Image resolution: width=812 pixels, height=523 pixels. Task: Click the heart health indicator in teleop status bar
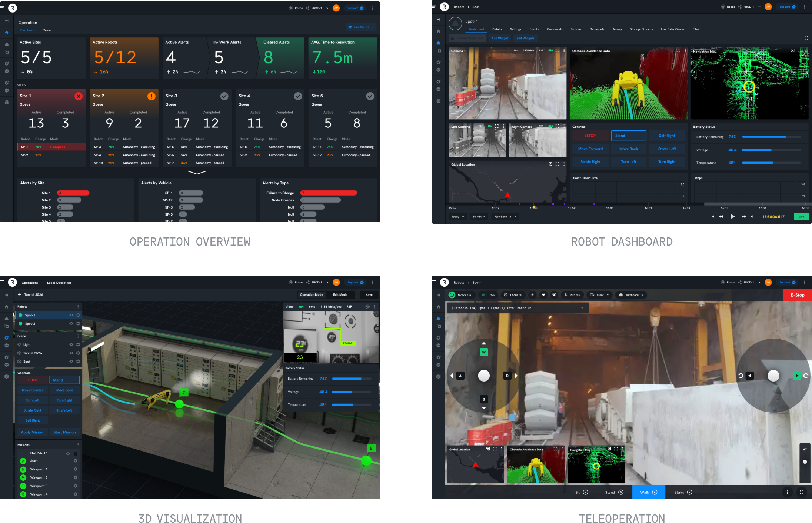click(x=543, y=295)
